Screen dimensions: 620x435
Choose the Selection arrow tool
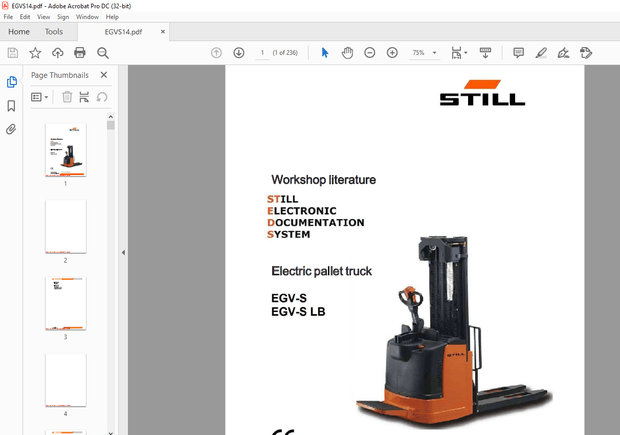(325, 53)
